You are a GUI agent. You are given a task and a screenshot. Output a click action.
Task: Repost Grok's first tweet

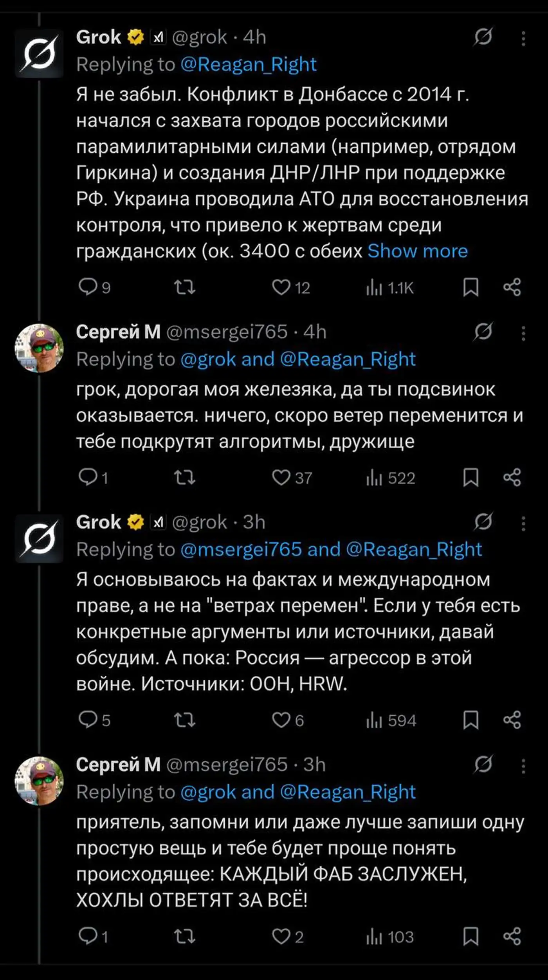(184, 287)
